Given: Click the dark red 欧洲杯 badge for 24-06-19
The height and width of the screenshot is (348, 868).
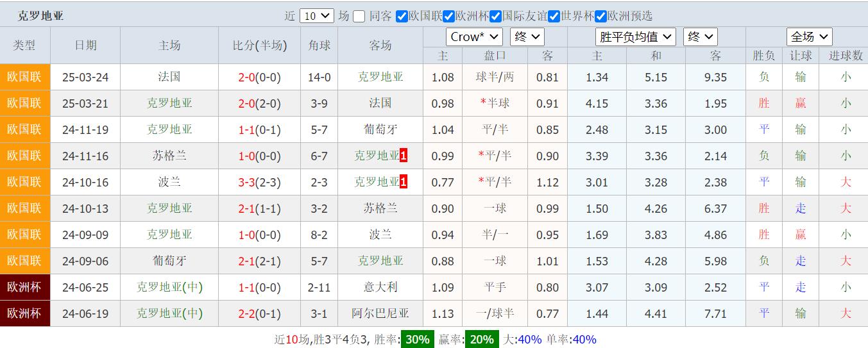Looking at the screenshot, I should pyautogui.click(x=24, y=313).
